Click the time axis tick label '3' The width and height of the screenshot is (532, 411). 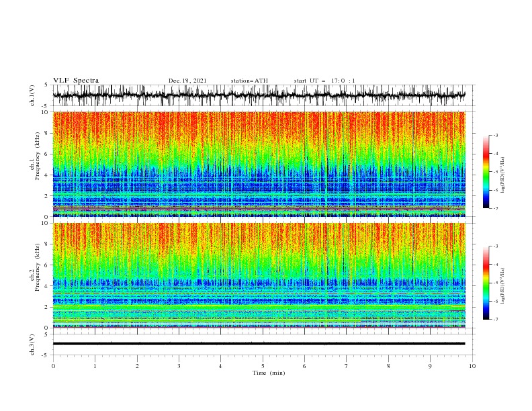[x=179, y=366]
